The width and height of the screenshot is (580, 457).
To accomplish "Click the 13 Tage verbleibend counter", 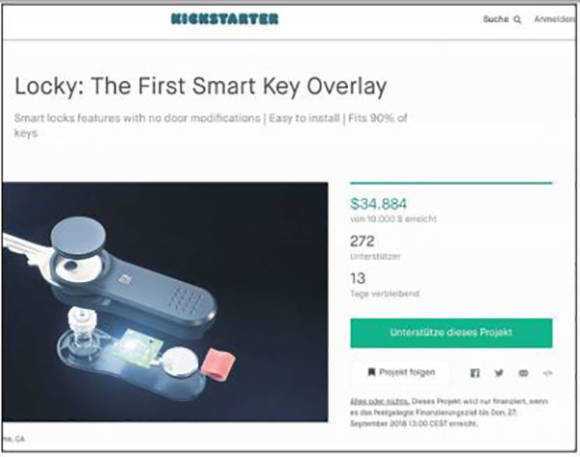I will coord(385,284).
